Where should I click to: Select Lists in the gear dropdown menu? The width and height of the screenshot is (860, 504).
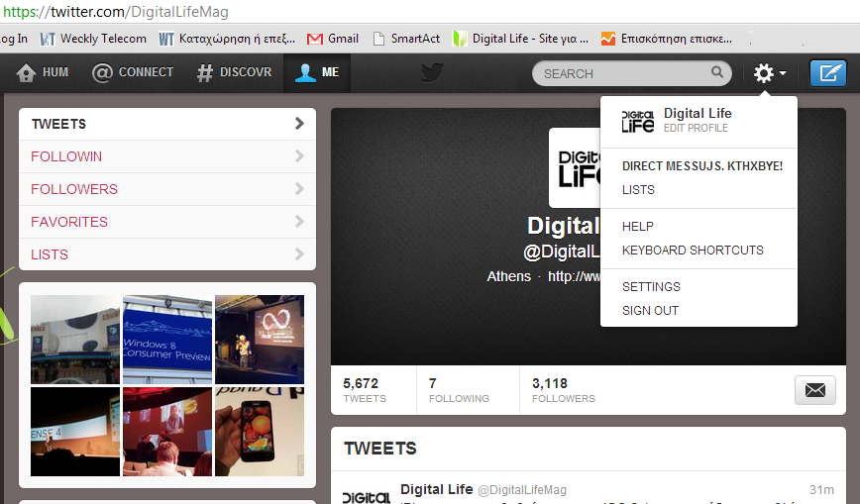(x=638, y=190)
